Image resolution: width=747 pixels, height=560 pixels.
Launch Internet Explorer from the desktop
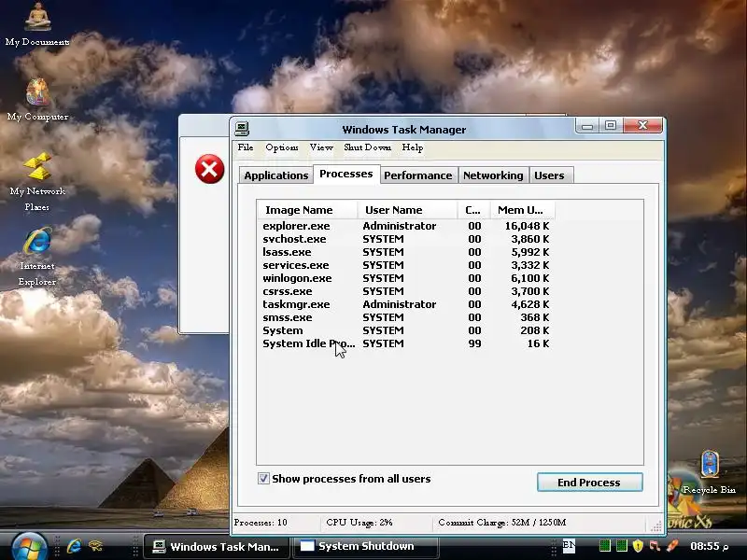(x=37, y=258)
